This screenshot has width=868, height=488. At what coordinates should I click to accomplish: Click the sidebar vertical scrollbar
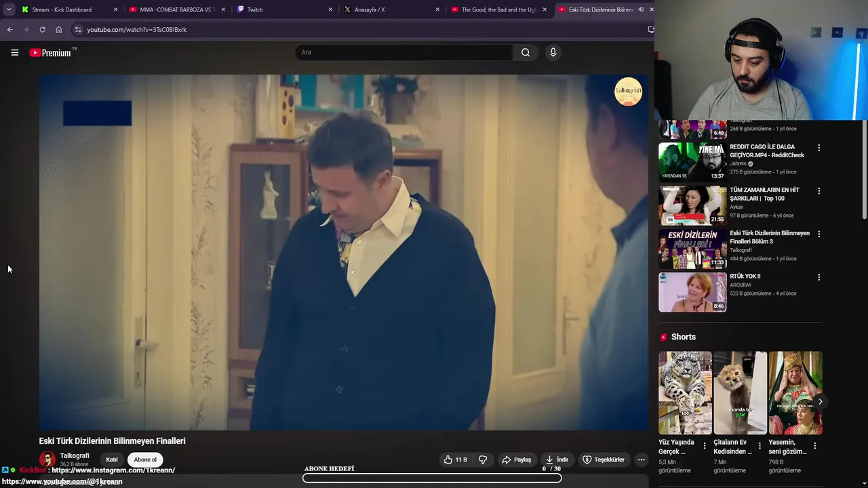point(864,171)
